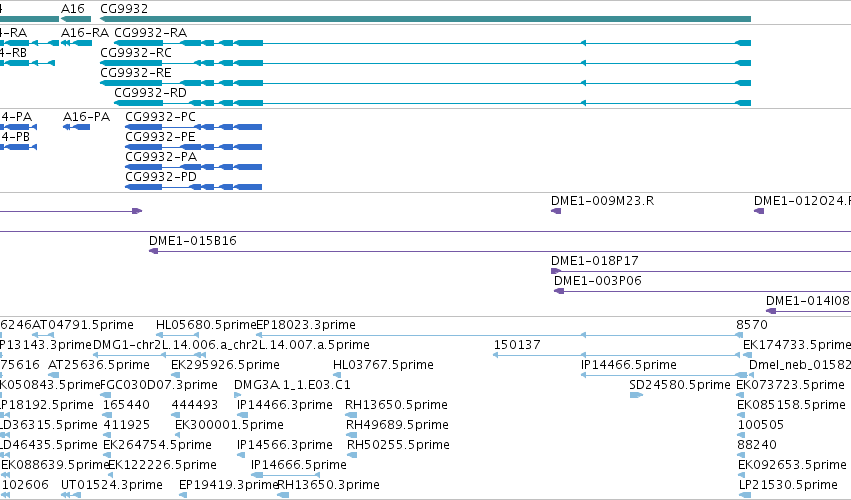Select the CG9932-RC transcript
The image size is (851, 500).
coord(426,63)
